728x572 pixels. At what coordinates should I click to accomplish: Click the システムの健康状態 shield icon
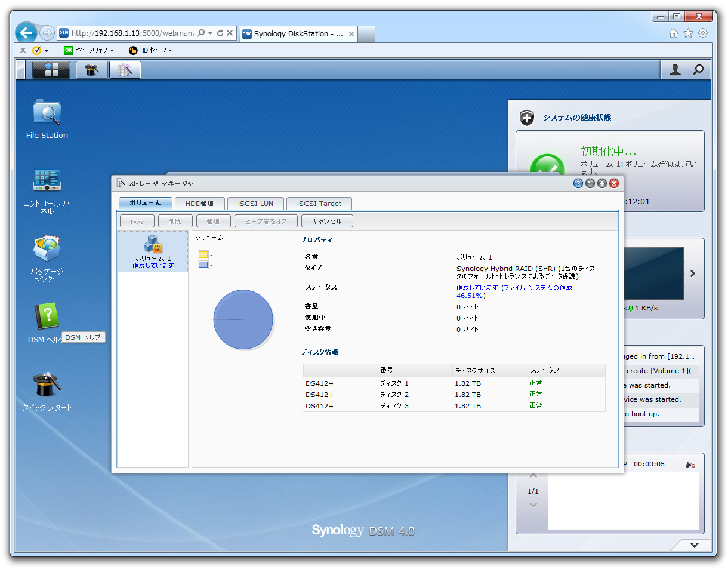pyautogui.click(x=526, y=118)
